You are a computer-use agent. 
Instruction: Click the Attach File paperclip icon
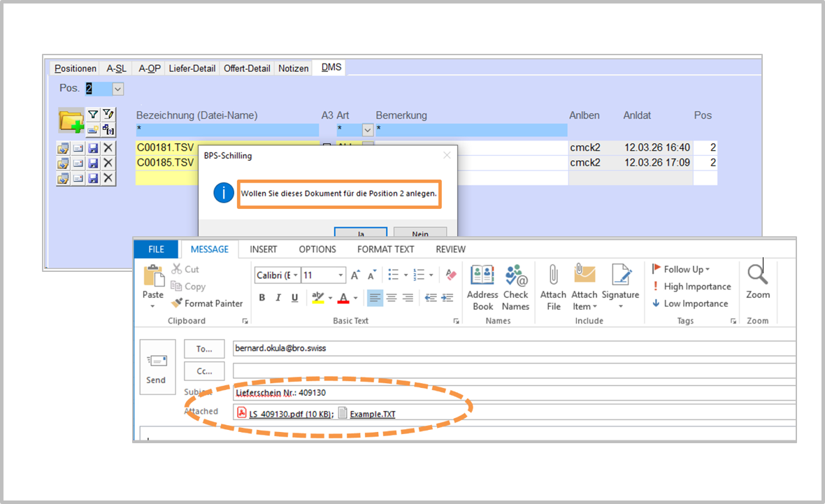click(x=553, y=287)
